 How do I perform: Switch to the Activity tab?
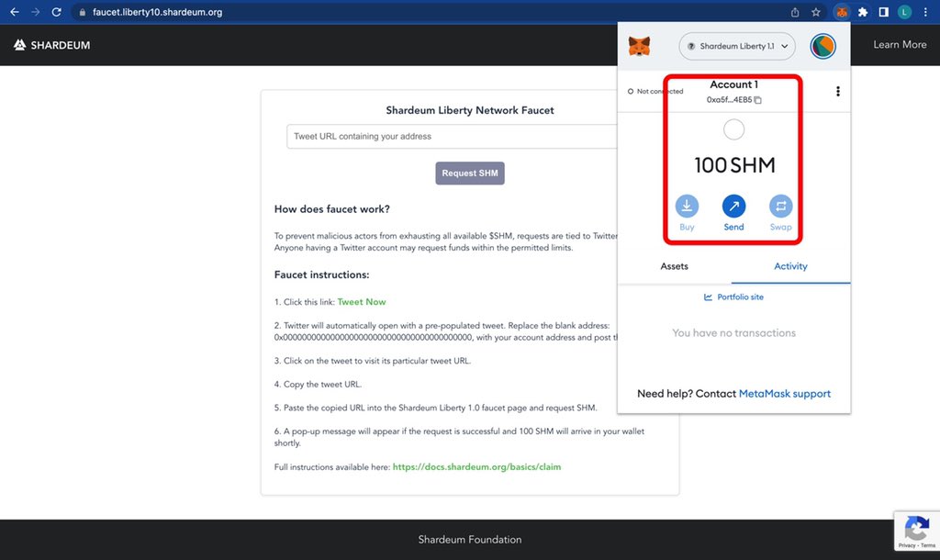pos(790,266)
